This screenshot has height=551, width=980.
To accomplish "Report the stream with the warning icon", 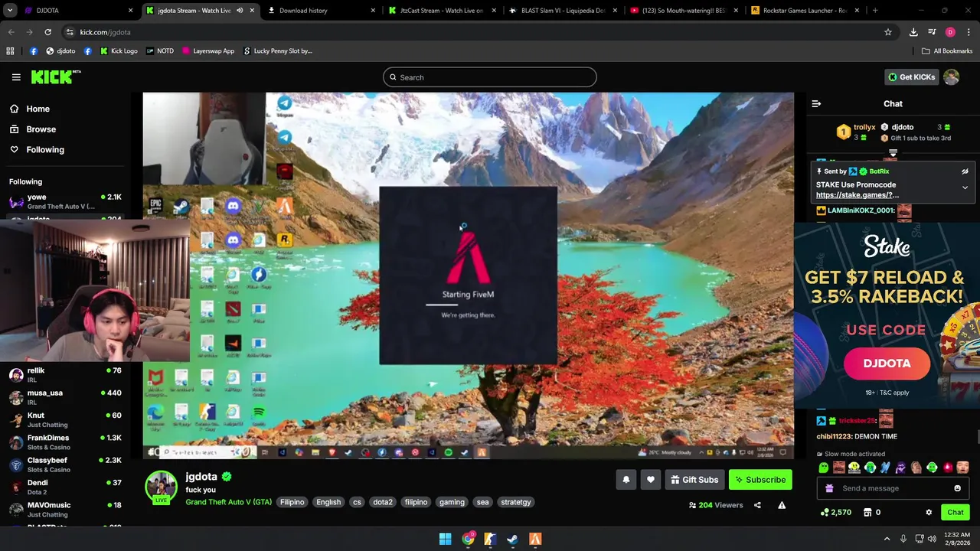I will tap(782, 505).
